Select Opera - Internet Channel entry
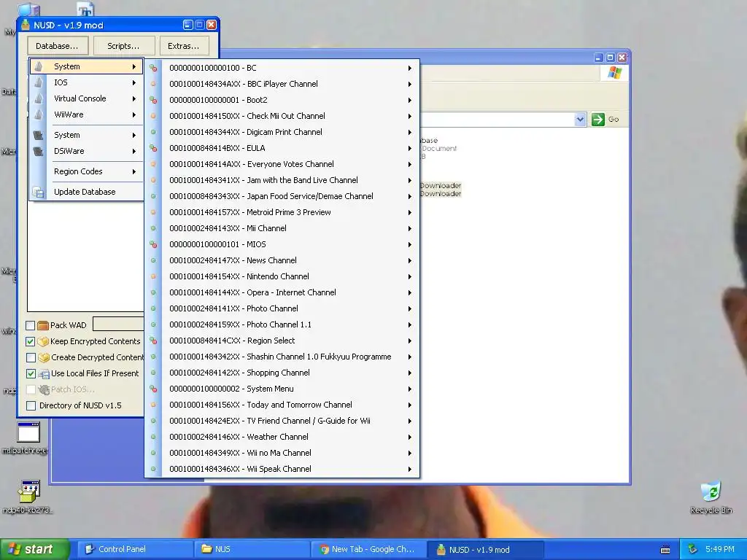This screenshot has width=747, height=560. (282, 292)
